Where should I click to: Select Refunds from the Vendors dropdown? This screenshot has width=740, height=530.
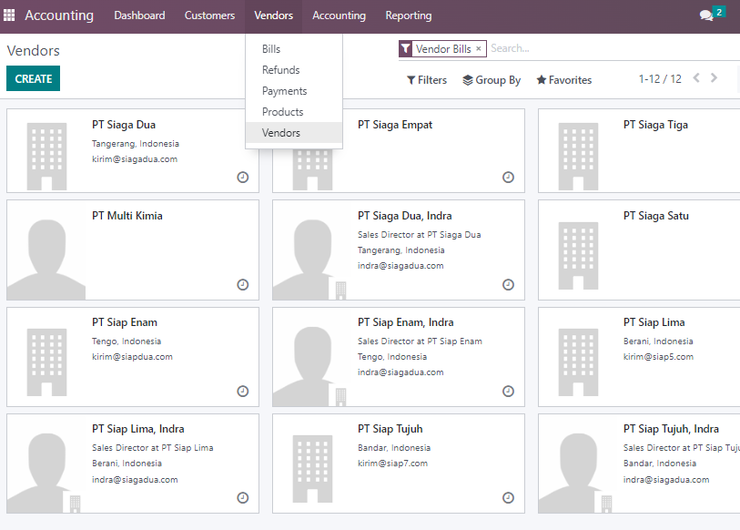pyautogui.click(x=294, y=70)
